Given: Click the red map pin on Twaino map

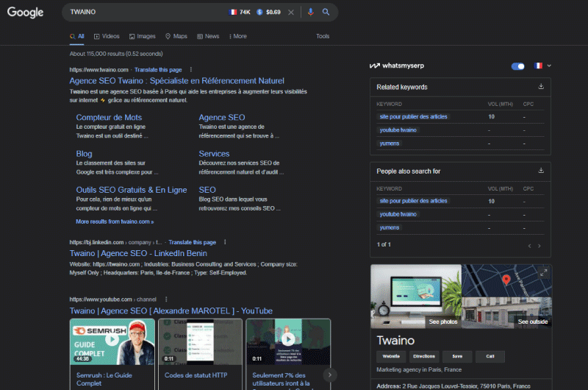Looking at the screenshot, I should tap(506, 280).
